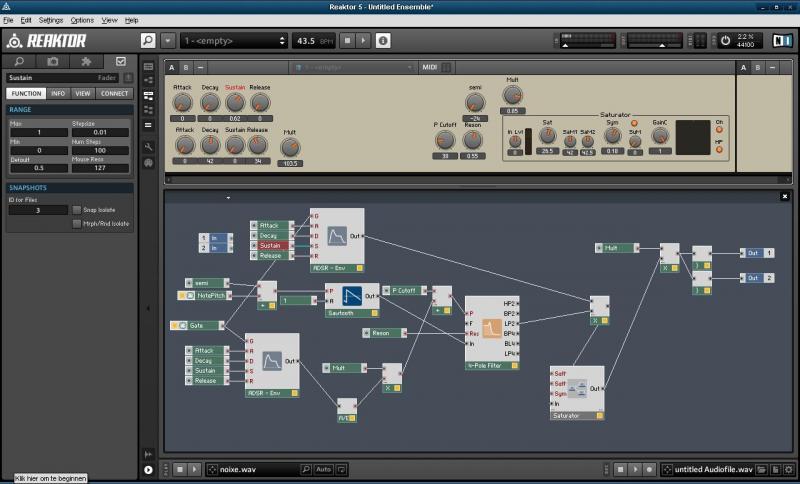Select the 4-Pole Filter module
The width and height of the screenshot is (800, 484).
pos(492,333)
